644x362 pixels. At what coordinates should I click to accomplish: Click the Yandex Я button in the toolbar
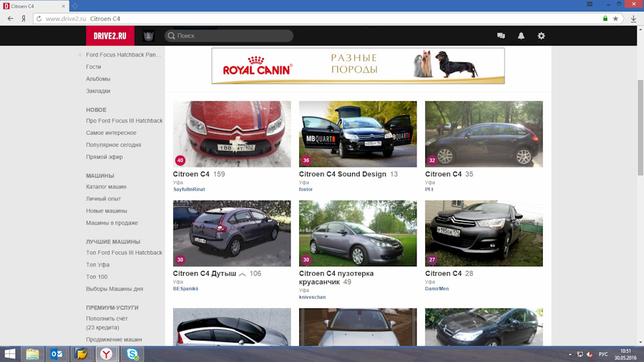tap(23, 19)
